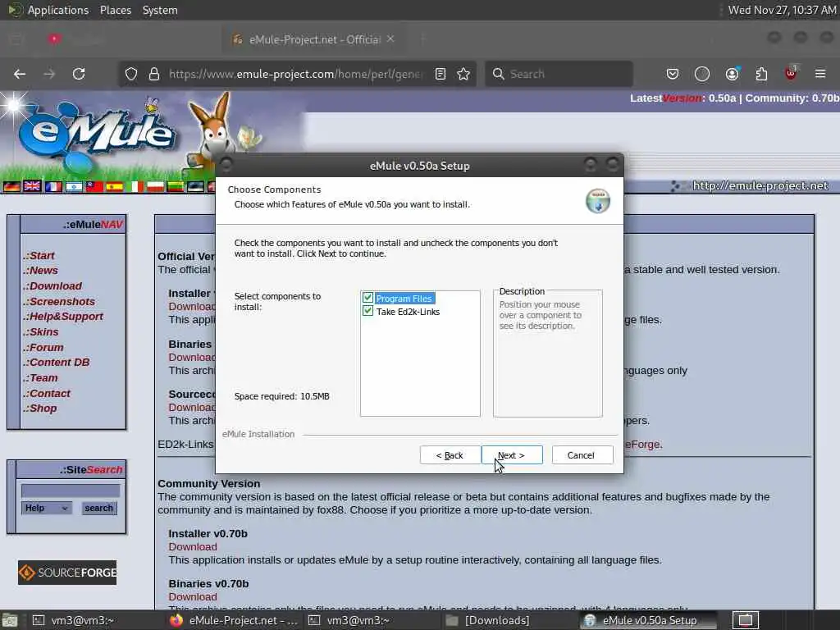Viewport: 840px width, 630px height.
Task: Open tracking protection shield icon
Action: click(131, 74)
